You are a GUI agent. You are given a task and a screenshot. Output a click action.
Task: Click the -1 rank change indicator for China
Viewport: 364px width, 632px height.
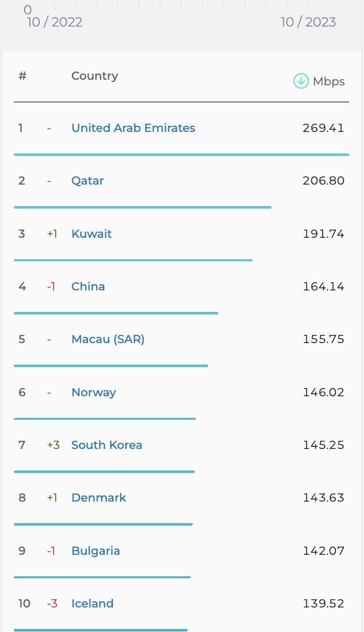point(51,286)
